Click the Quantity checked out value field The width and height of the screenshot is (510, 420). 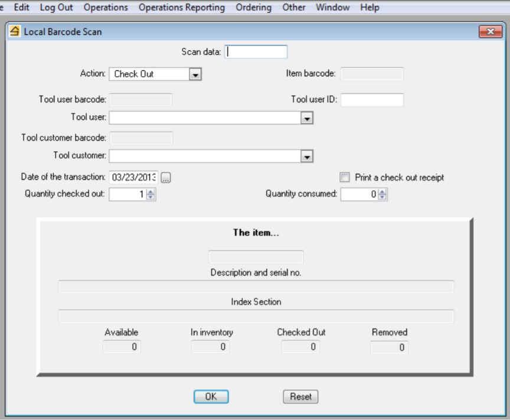tap(128, 194)
